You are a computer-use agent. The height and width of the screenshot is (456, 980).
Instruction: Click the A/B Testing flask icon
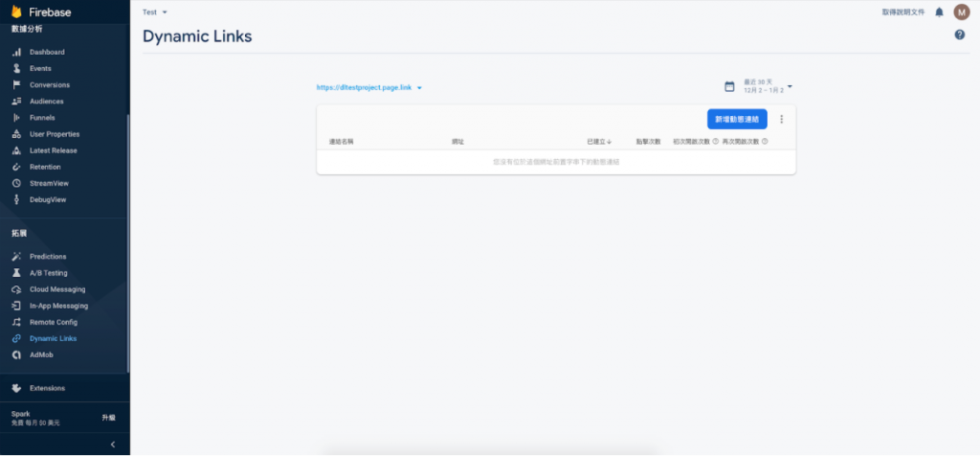coord(17,273)
